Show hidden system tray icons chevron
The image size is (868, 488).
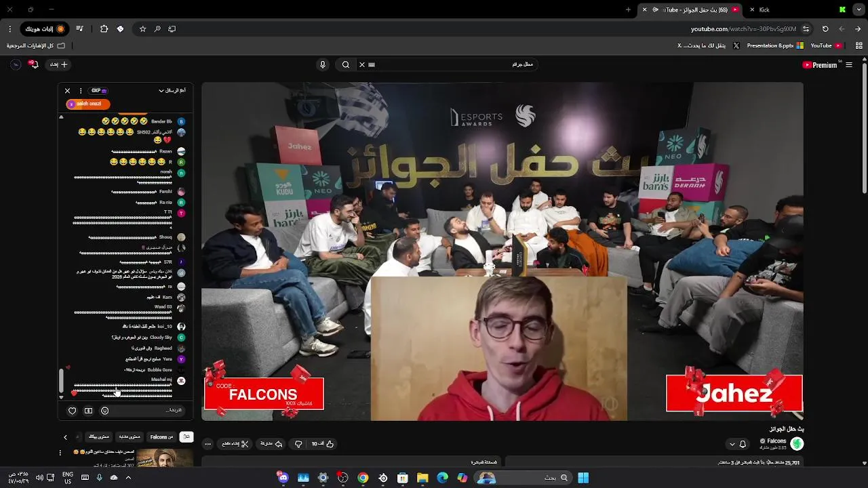128,478
